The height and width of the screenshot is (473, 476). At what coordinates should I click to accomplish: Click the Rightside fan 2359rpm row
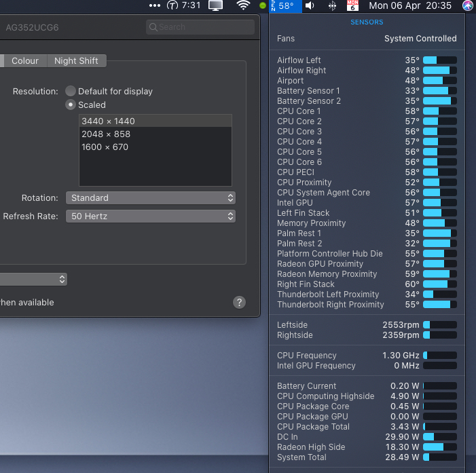click(x=367, y=335)
